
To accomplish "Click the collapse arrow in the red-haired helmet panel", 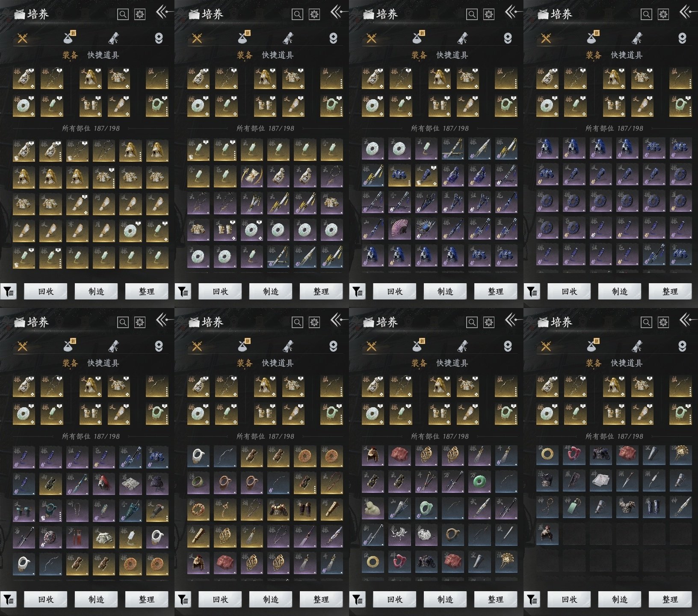I will click(163, 320).
